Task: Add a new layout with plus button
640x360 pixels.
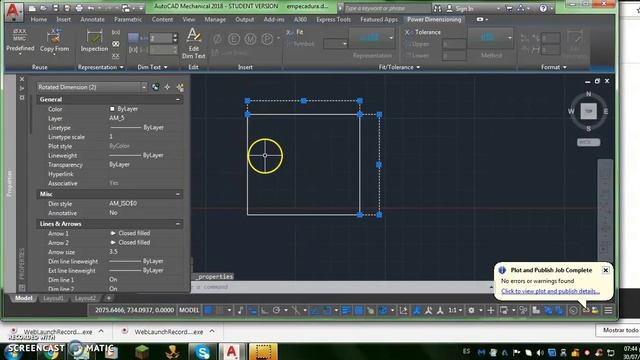Action: pyautogui.click(x=109, y=298)
